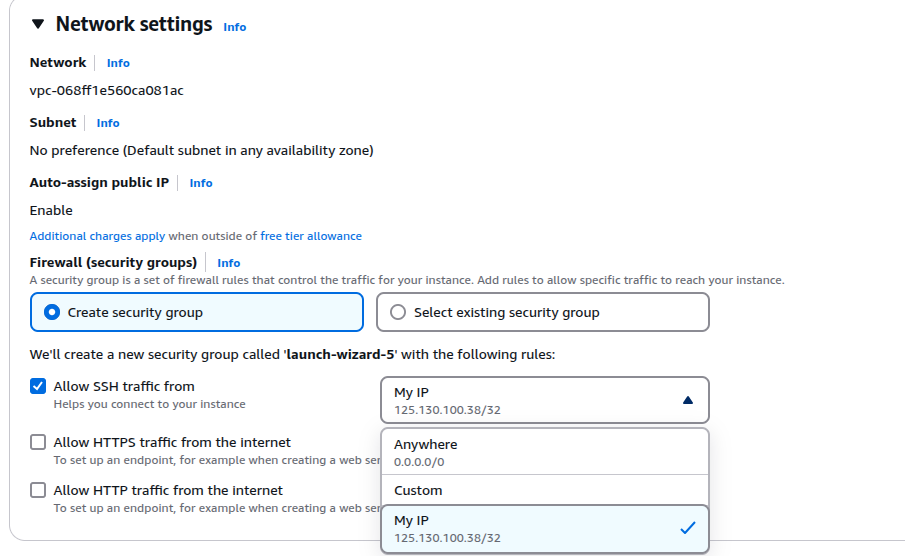Viewport: 905px width, 556px height.
Task: Select the checked My IP list option
Action: click(545, 529)
